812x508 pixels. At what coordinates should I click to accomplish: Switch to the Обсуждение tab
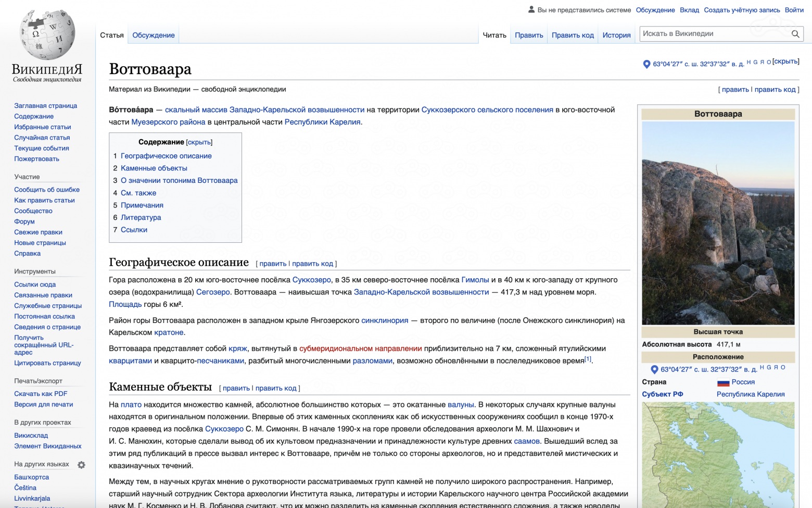(x=154, y=35)
